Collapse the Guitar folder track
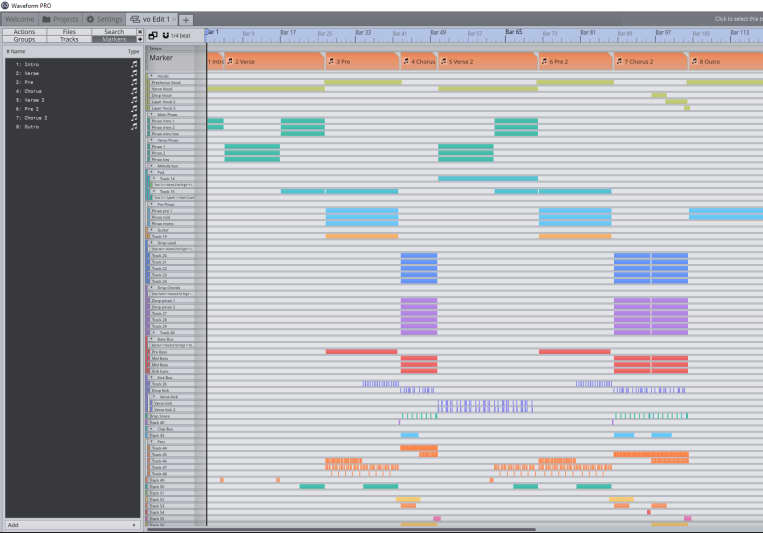Screen dimensions: 763x533 click(152, 230)
